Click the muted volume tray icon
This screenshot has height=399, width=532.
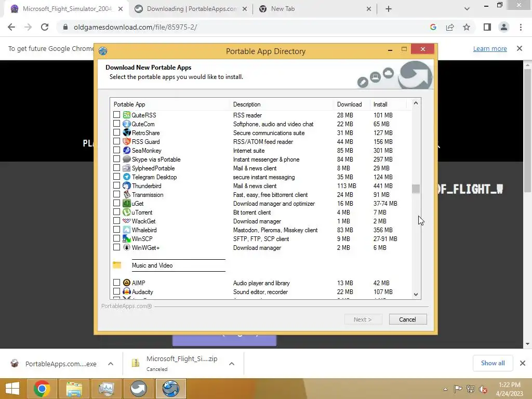483,389
